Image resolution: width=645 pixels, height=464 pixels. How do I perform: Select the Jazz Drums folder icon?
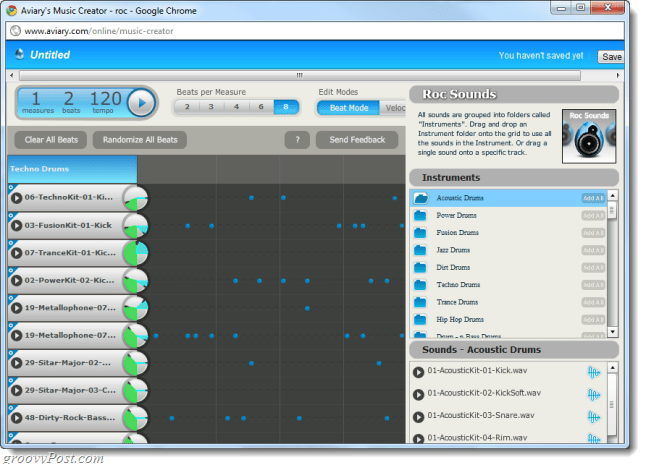(420, 250)
